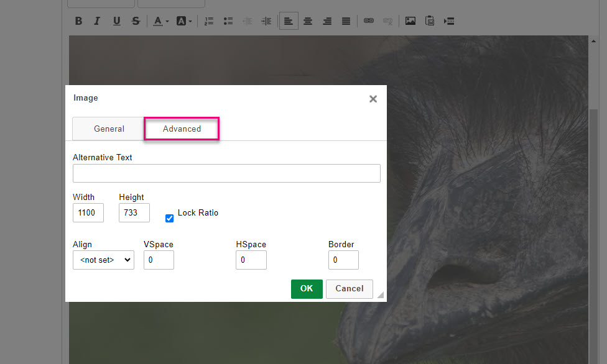Edit the Height field
The image size is (607, 364).
tap(134, 213)
